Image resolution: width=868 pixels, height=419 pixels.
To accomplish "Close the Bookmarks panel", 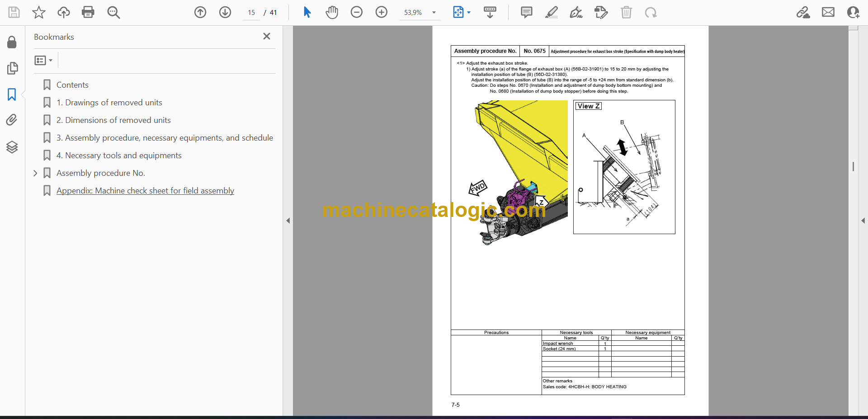I will point(267,36).
